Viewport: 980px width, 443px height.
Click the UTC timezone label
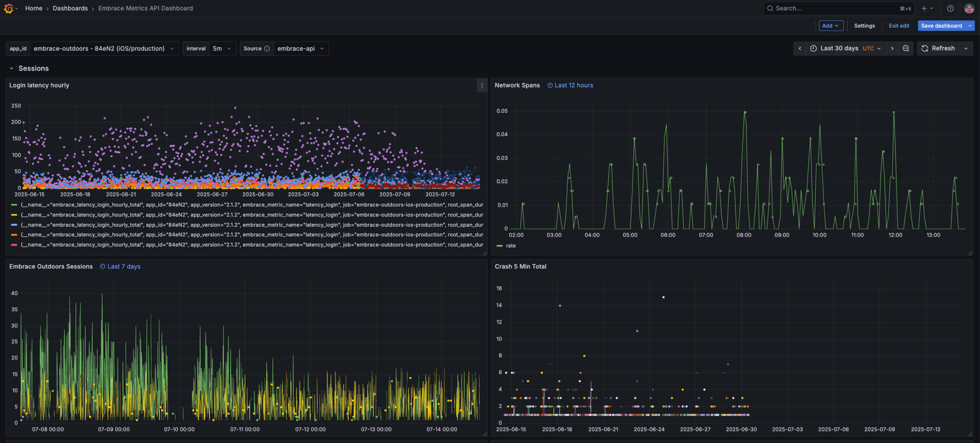tap(868, 48)
